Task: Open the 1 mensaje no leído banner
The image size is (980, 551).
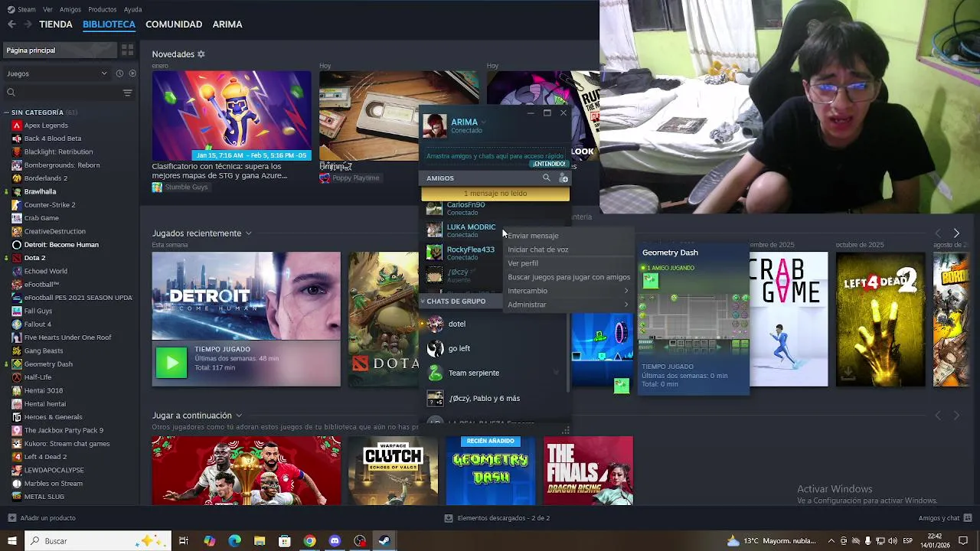Action: 495,194
